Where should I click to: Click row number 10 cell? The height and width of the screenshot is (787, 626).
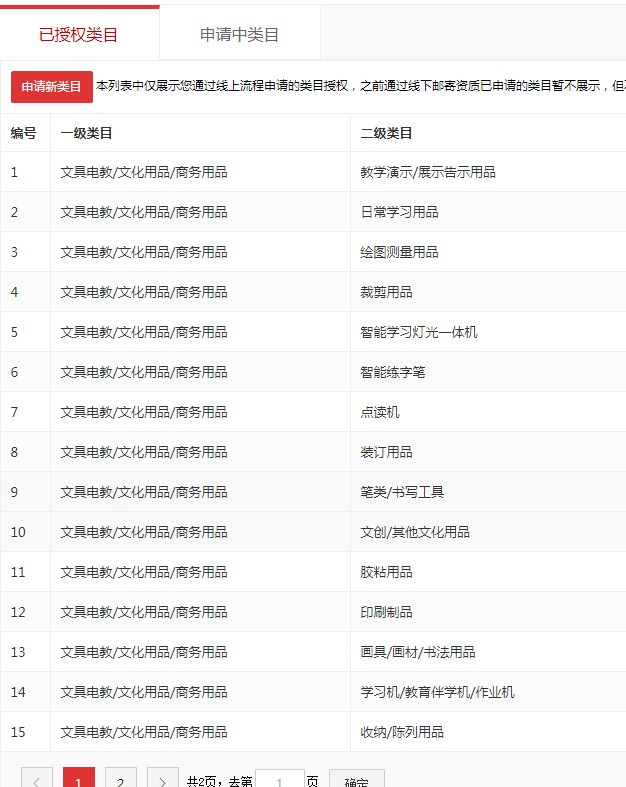25,532
